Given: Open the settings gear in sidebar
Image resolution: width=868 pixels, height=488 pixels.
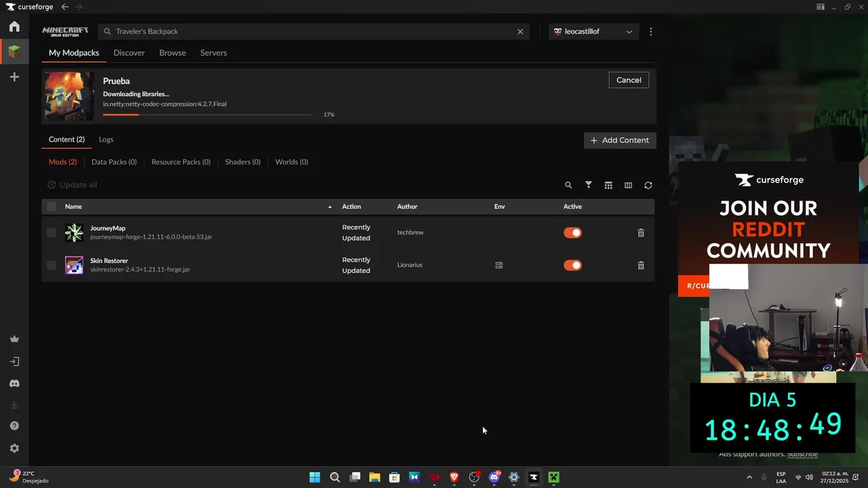Looking at the screenshot, I should click(x=14, y=448).
